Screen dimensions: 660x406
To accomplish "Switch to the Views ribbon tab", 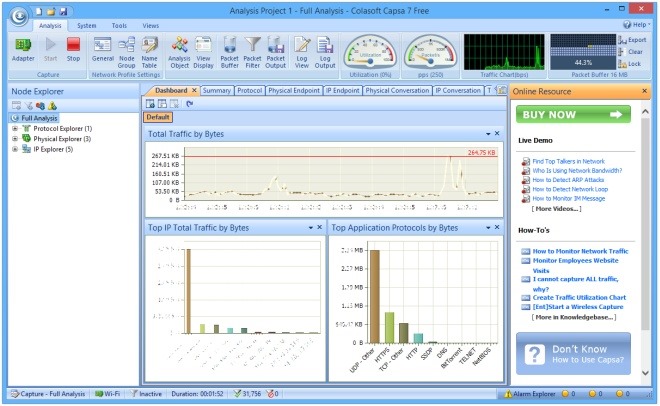I will tap(150, 26).
